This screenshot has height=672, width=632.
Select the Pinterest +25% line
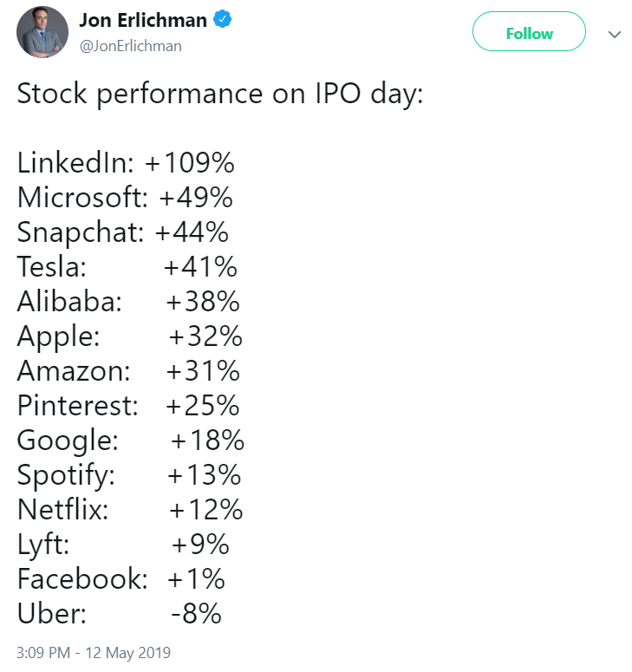point(128,405)
